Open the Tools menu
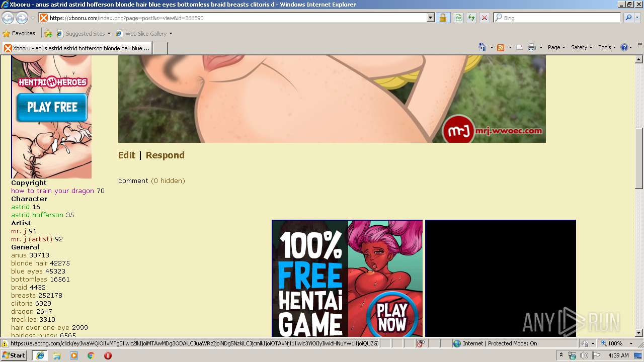The image size is (644, 362). tap(607, 47)
